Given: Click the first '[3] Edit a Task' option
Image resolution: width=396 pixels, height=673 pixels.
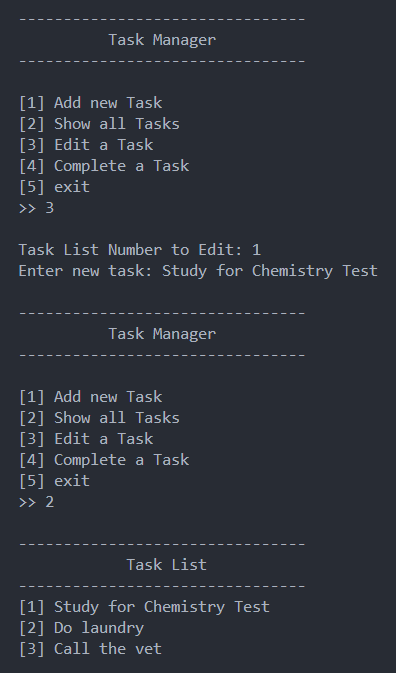Looking at the screenshot, I should point(86,145).
